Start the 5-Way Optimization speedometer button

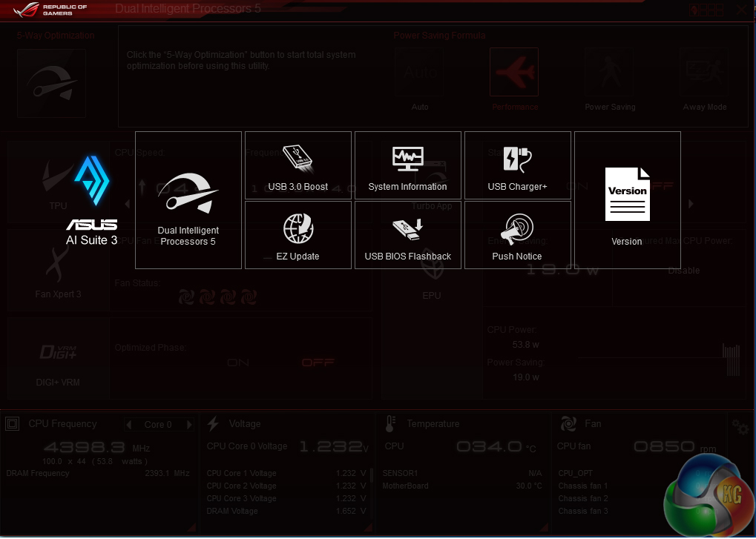tap(52, 83)
